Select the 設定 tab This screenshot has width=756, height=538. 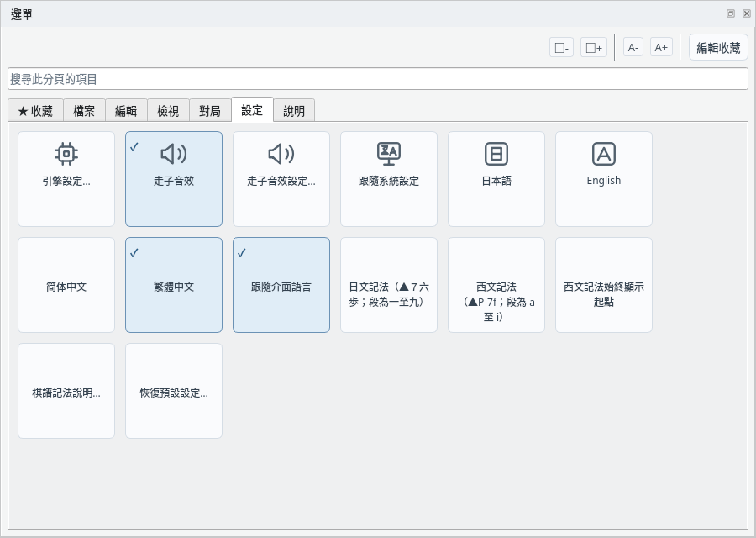(252, 110)
